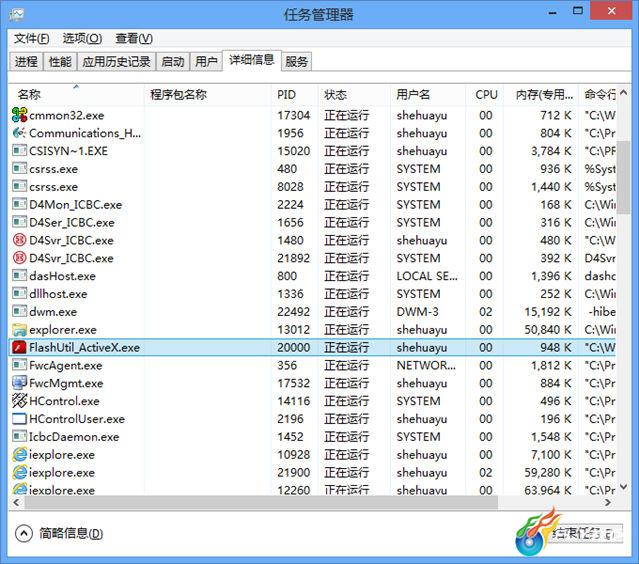Click the csrss.exe icon beside PID 480
The height and width of the screenshot is (564, 639).
click(x=19, y=169)
